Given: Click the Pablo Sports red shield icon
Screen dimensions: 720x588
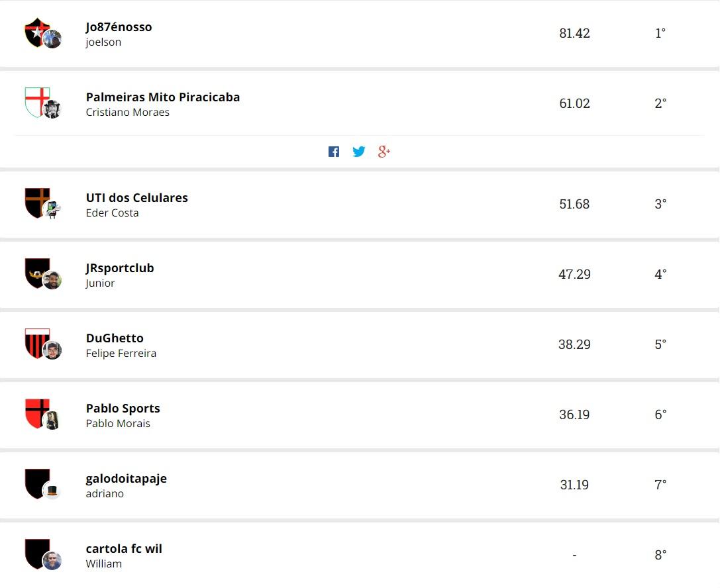Looking at the screenshot, I should point(37,414).
